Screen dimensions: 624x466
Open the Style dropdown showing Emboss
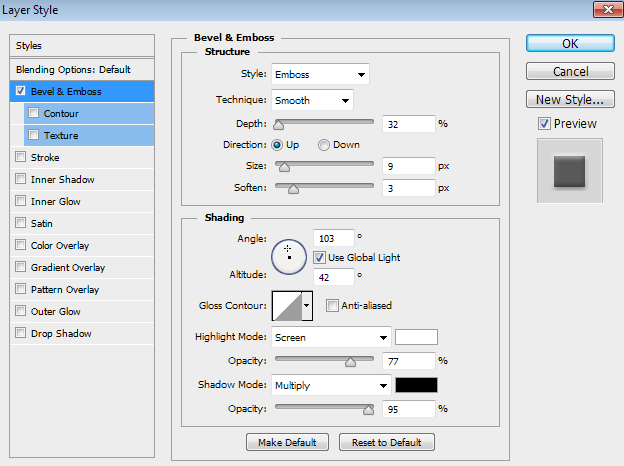[320, 74]
